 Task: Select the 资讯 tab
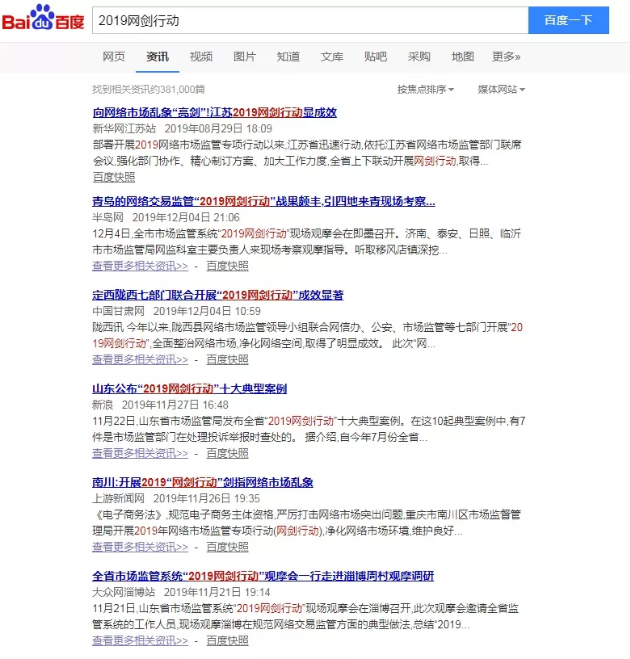pyautogui.click(x=158, y=56)
